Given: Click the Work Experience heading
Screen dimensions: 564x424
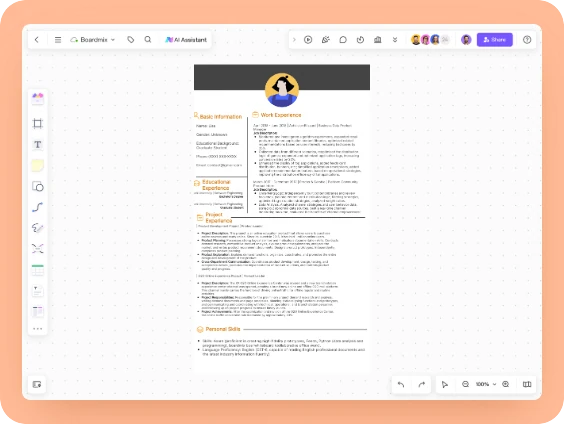Looking at the screenshot, I should pyautogui.click(x=281, y=115).
